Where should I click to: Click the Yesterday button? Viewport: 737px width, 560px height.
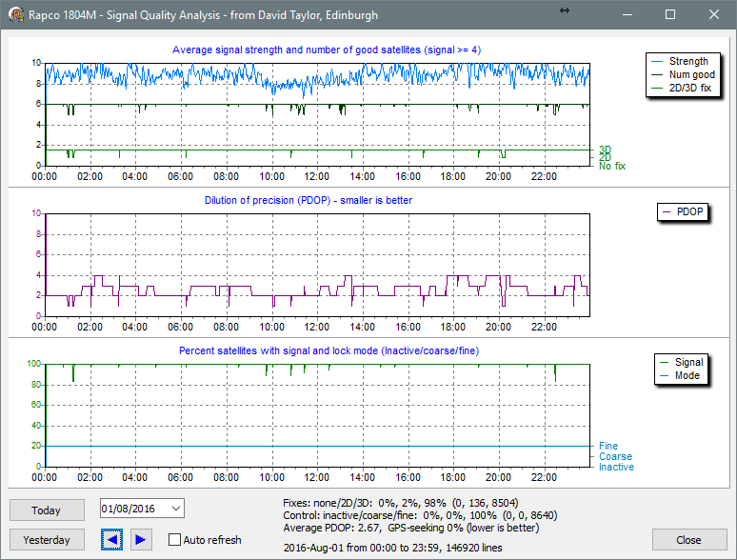tap(47, 540)
